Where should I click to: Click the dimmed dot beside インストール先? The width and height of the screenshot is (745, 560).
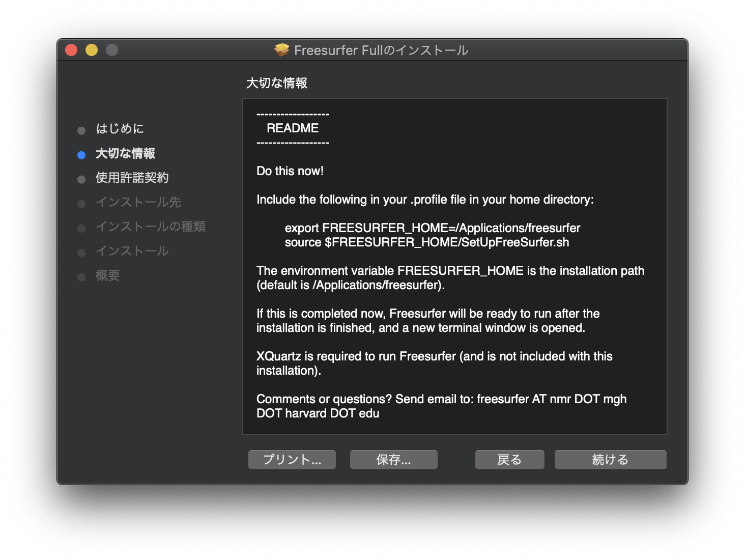81,203
